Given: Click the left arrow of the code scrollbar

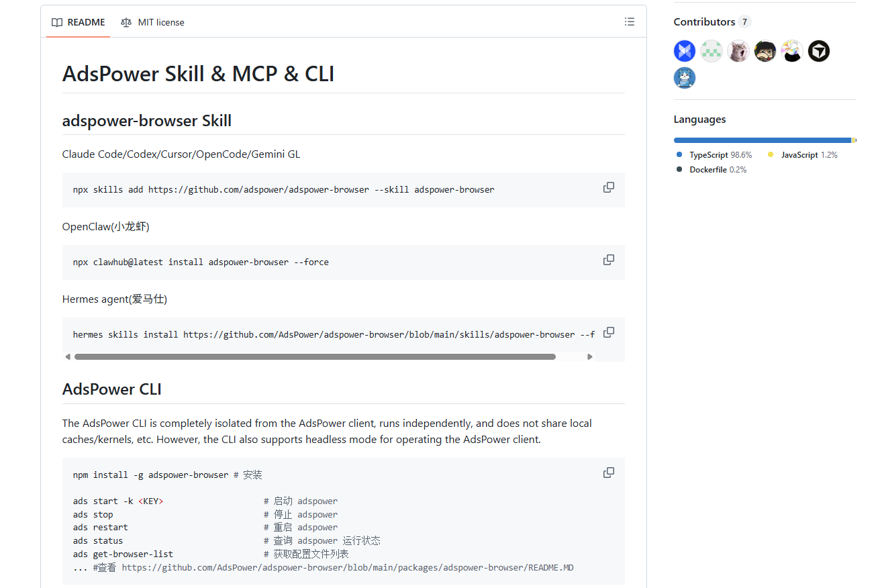Looking at the screenshot, I should tap(68, 357).
